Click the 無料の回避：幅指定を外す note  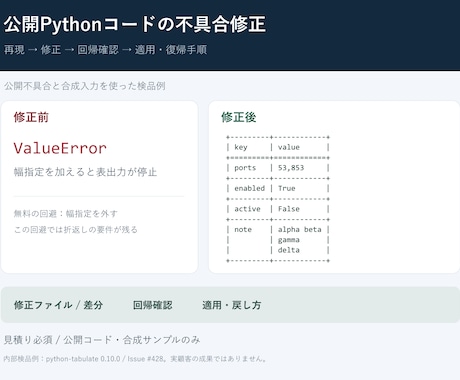[x=66, y=213]
